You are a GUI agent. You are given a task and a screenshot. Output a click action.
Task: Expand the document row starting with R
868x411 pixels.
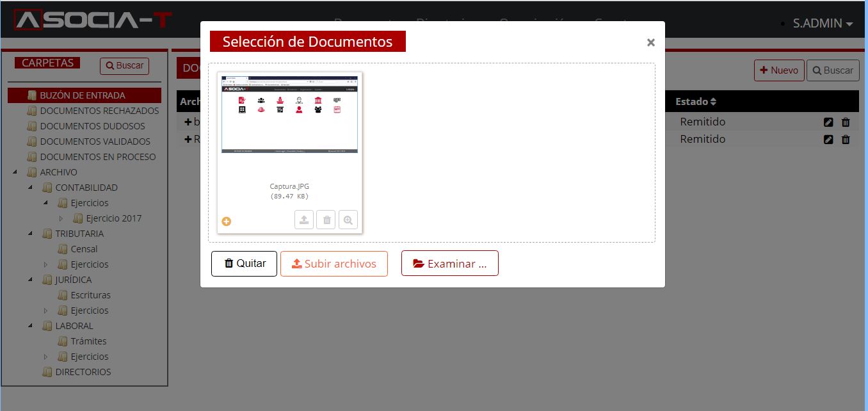click(x=188, y=139)
